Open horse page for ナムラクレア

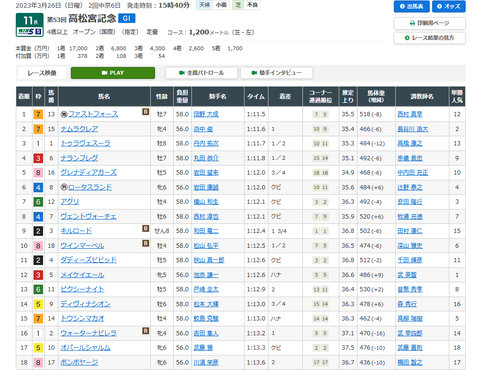click(79, 129)
